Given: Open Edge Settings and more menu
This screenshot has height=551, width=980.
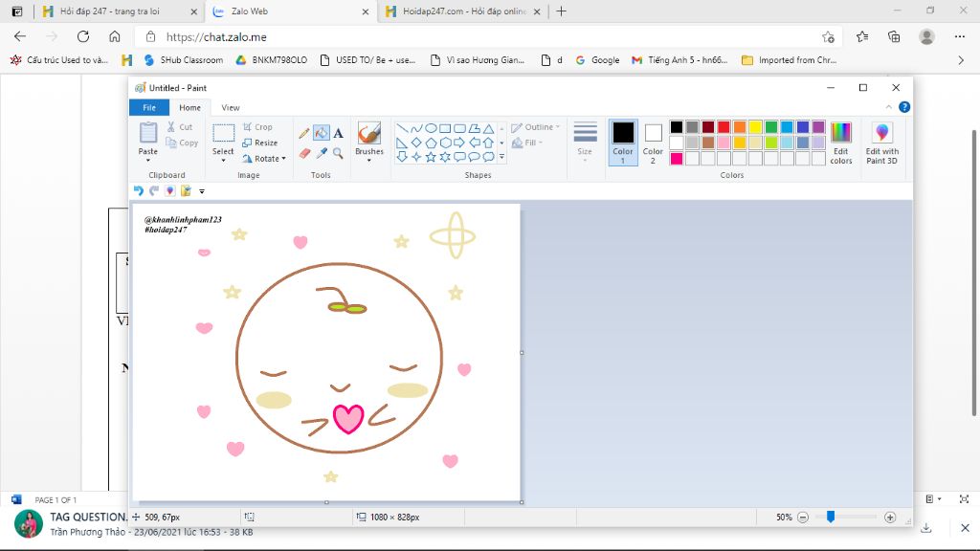Looking at the screenshot, I should pyautogui.click(x=960, y=37).
